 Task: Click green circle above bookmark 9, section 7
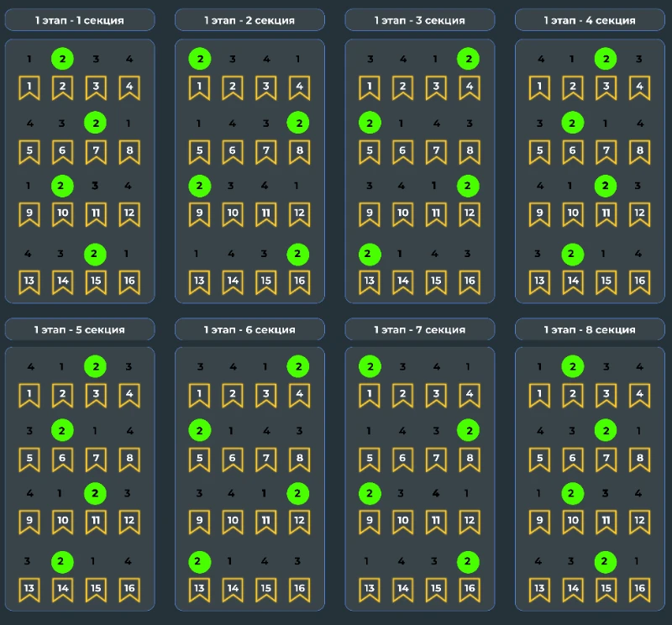[370, 493]
